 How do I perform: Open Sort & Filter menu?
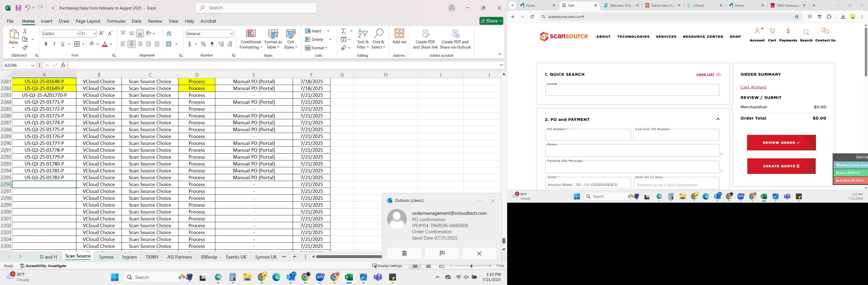pyautogui.click(x=363, y=39)
